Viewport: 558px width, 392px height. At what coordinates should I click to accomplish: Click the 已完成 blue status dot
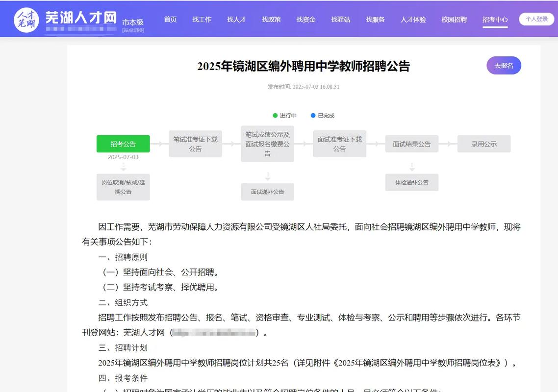point(312,116)
